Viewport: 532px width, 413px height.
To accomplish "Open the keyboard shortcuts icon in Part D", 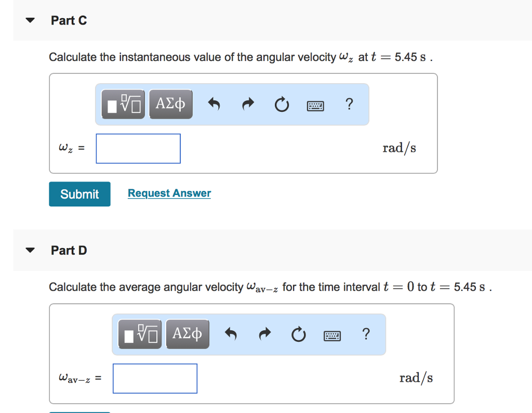I will pos(332,335).
